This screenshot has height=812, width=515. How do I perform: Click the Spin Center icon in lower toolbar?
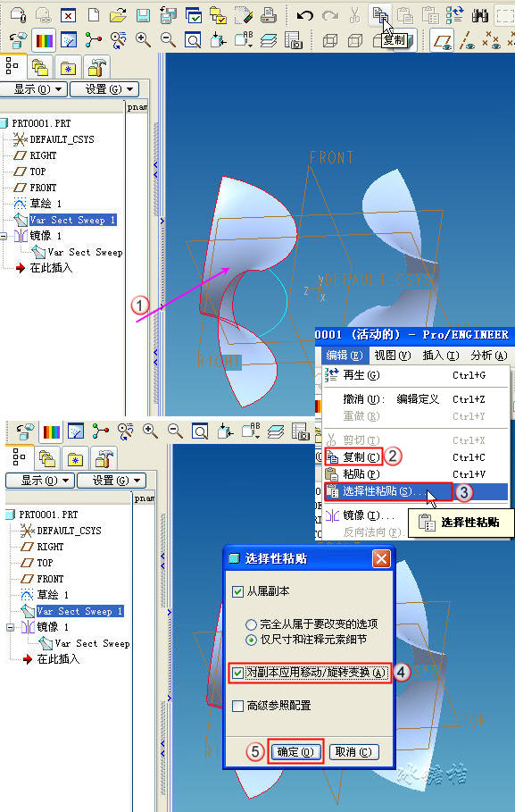tap(100, 431)
